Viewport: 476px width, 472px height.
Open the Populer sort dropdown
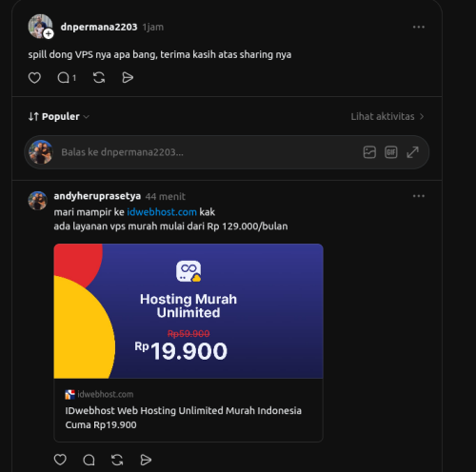(x=59, y=117)
